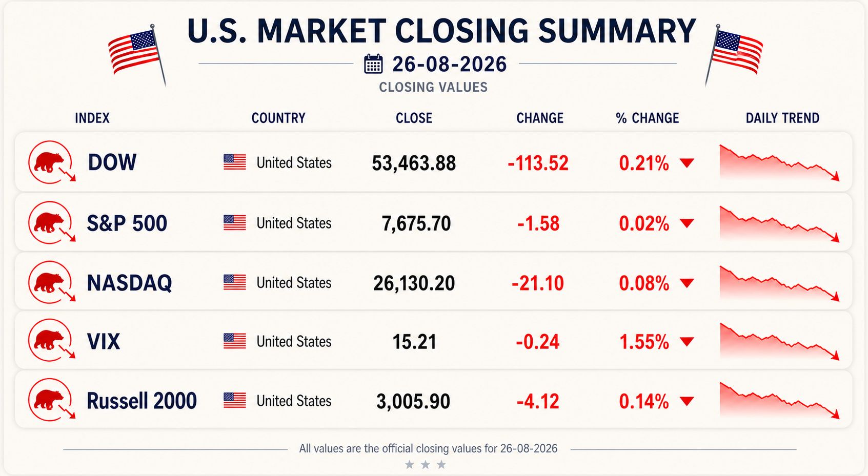
Task: Click the large flag right of title
Action: [x=733, y=54]
